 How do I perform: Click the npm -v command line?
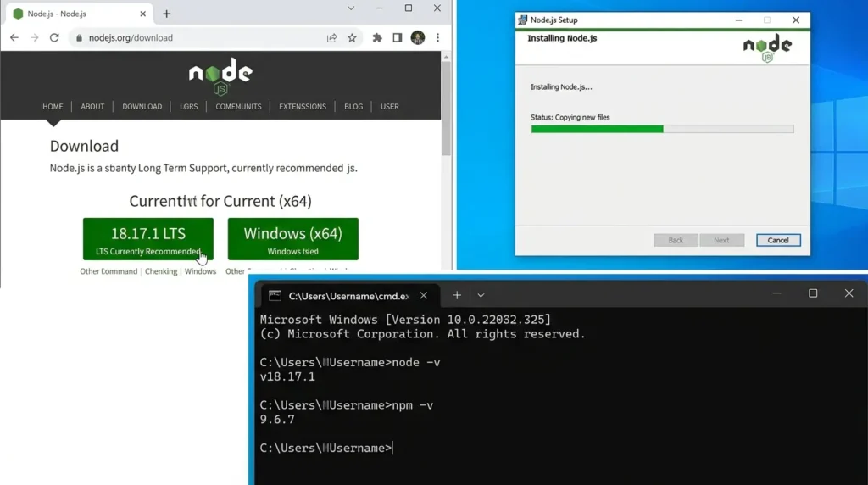347,405
